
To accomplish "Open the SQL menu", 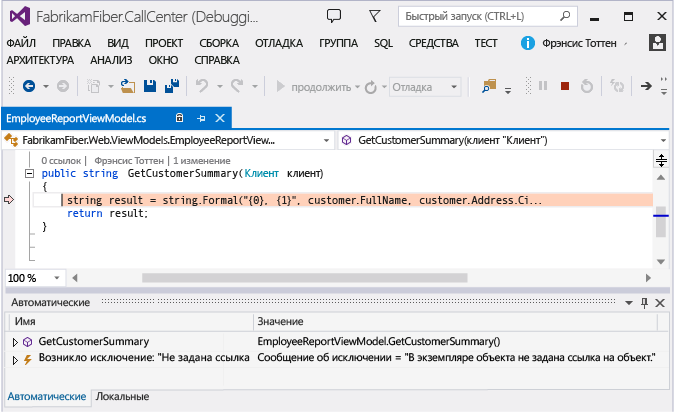I will tap(383, 43).
